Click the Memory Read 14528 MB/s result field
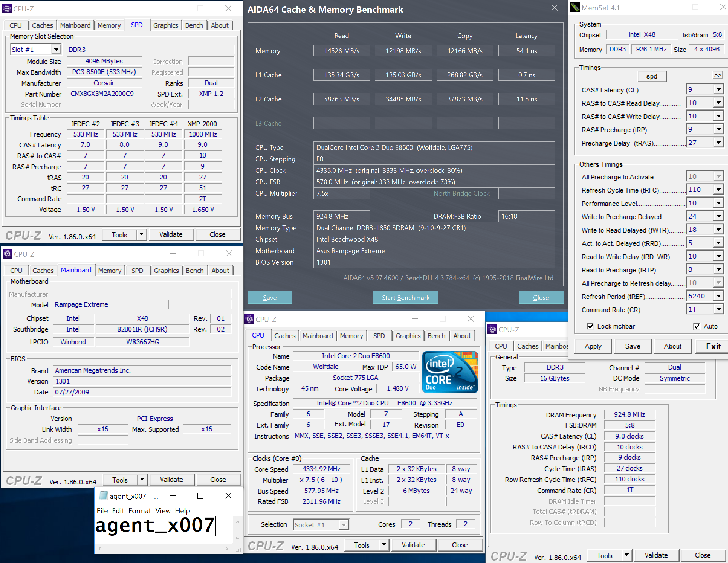Viewport: 728px width, 563px height. point(342,51)
